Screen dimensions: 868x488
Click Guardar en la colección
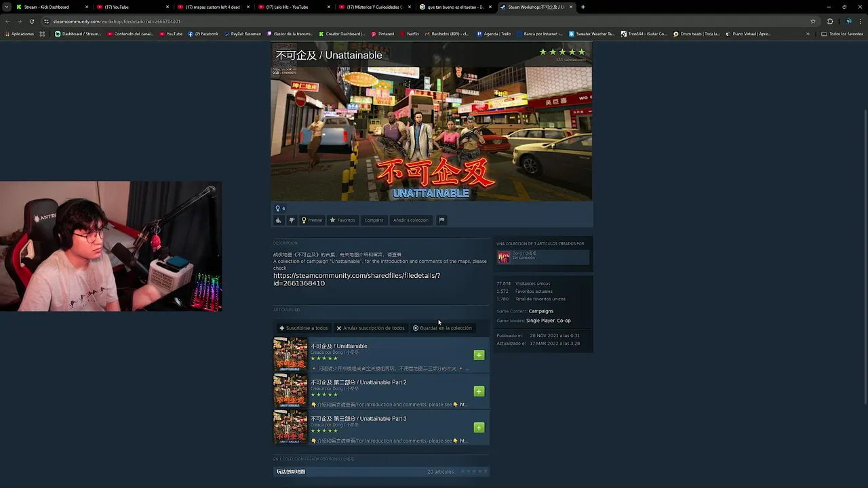(x=442, y=328)
